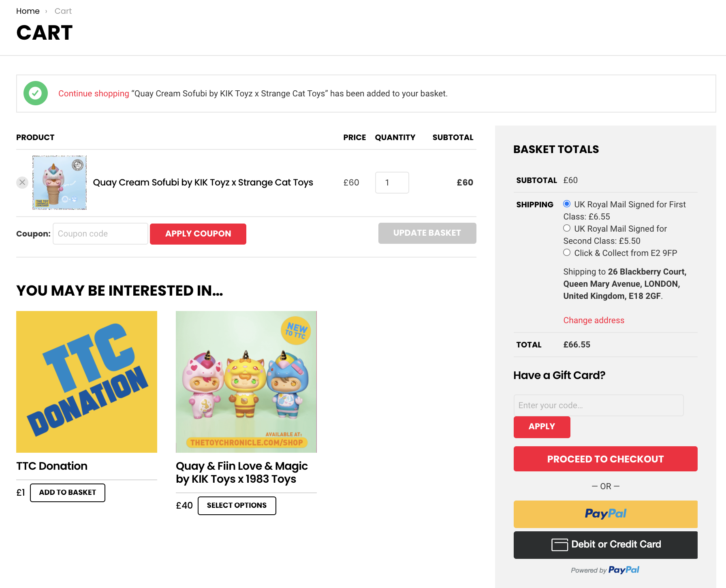Click Apply Coupon button
This screenshot has width=726, height=588.
[x=198, y=234]
